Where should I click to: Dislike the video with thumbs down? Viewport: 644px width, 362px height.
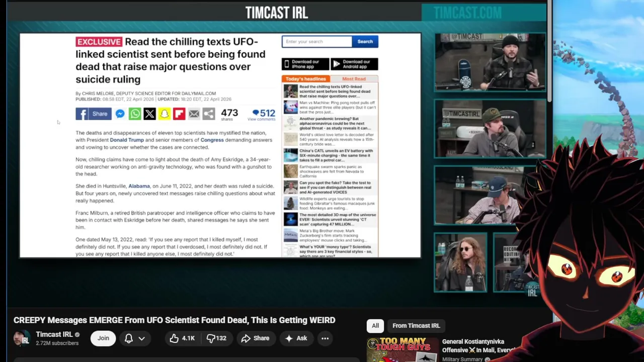[x=216, y=338]
